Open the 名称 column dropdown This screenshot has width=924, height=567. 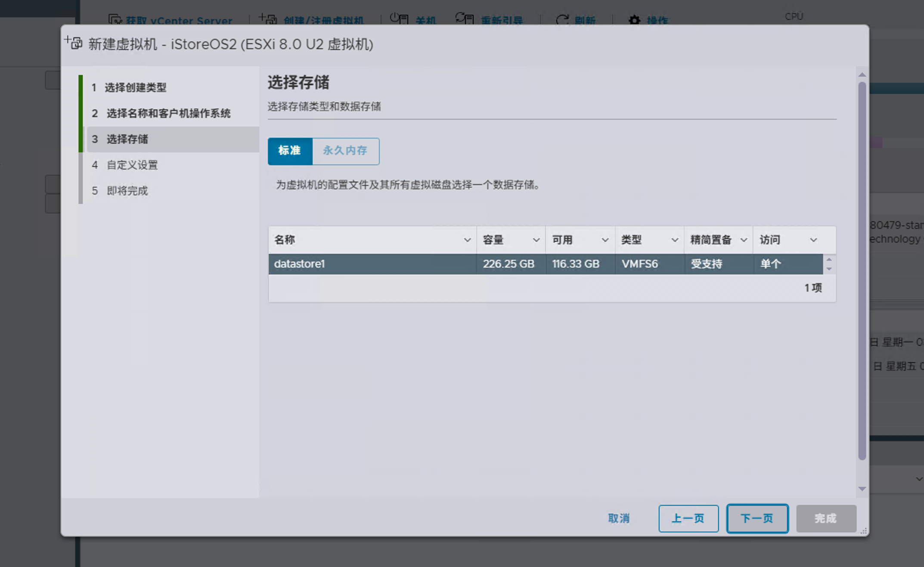point(467,240)
